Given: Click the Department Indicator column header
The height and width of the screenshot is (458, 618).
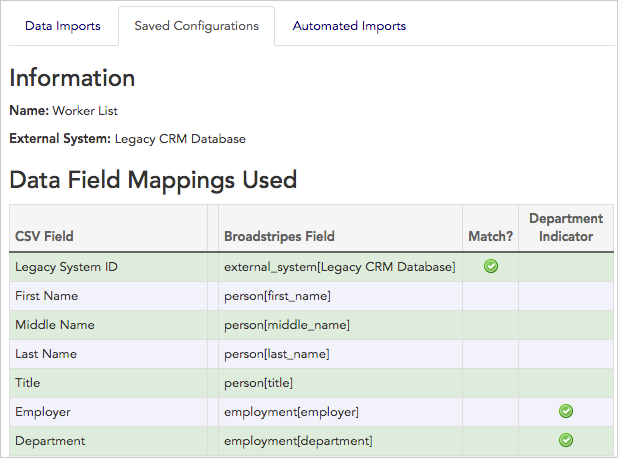Looking at the screenshot, I should pos(566,228).
